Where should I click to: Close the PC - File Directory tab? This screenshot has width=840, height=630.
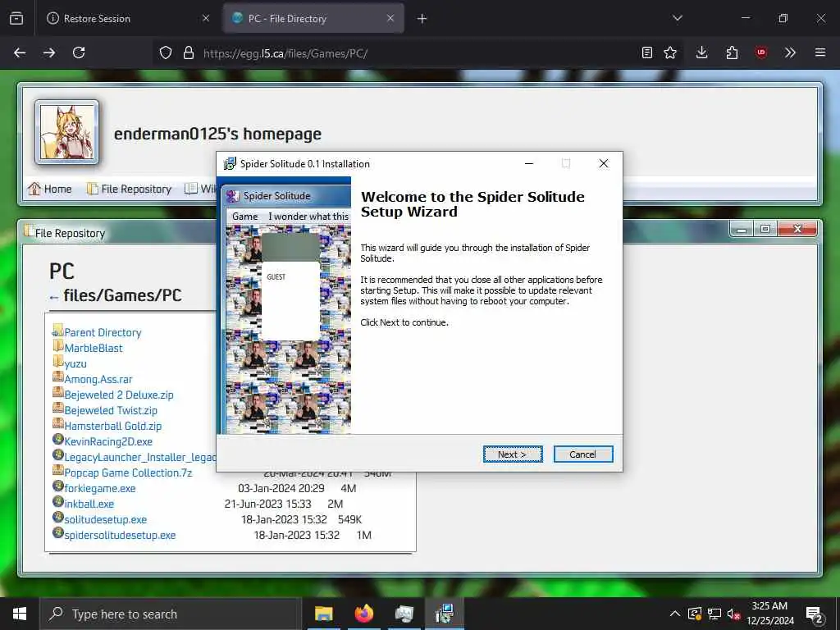[x=390, y=18]
